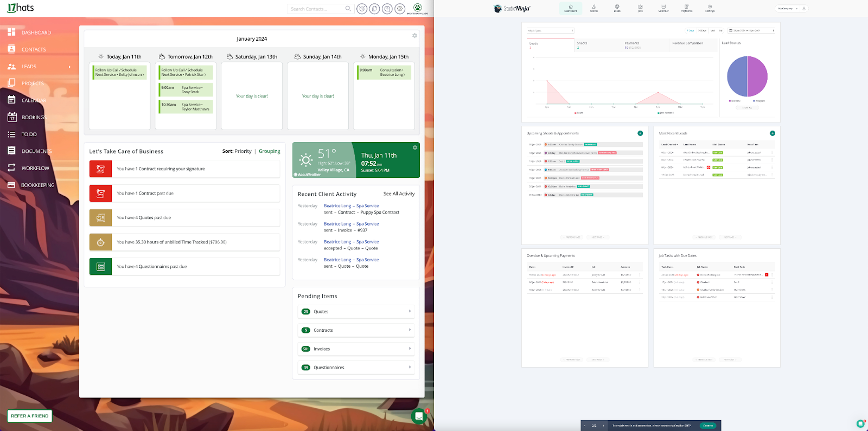Add a new lead in Most Recent Leads
The image size is (868, 431).
(x=773, y=133)
